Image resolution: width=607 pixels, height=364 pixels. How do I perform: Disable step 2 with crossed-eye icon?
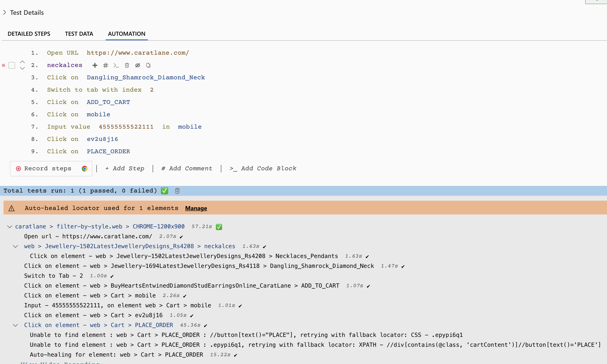(x=138, y=65)
